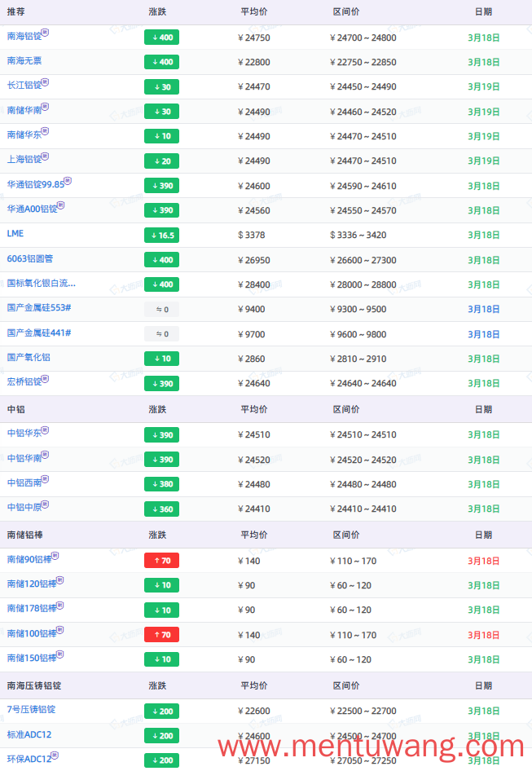Screen dimensions: 532x771
Task: Click the ≒0 change badge for 国产金属硅553#
Action: click(x=162, y=309)
